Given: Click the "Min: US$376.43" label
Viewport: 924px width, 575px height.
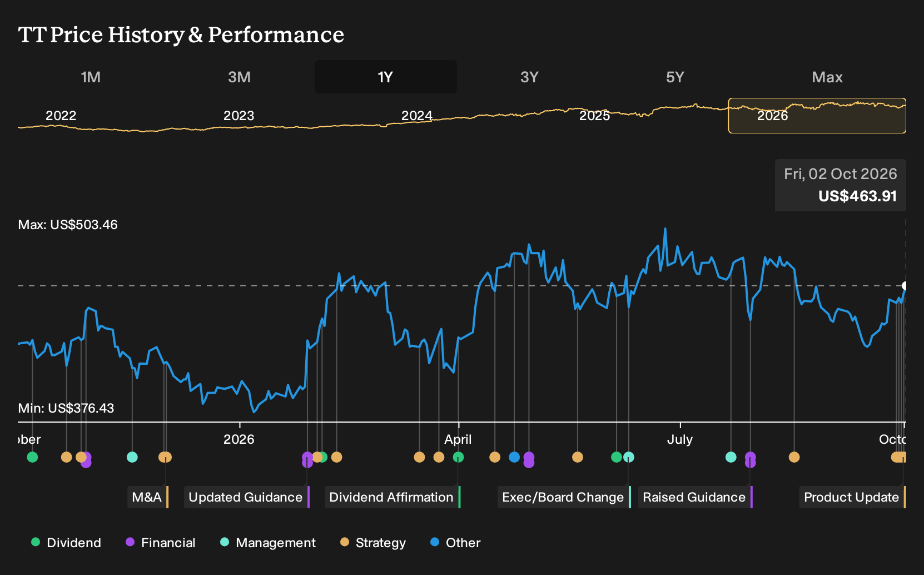Looking at the screenshot, I should 66,408.
